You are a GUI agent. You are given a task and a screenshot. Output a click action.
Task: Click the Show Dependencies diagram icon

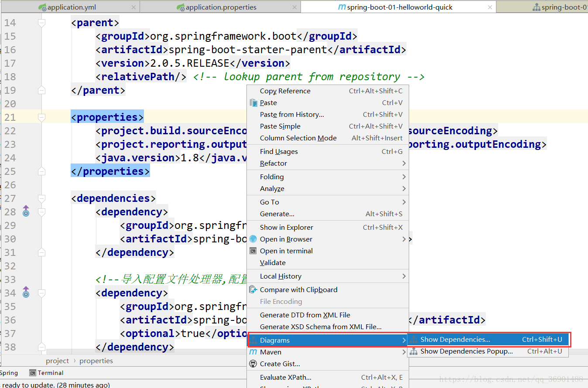(x=414, y=340)
